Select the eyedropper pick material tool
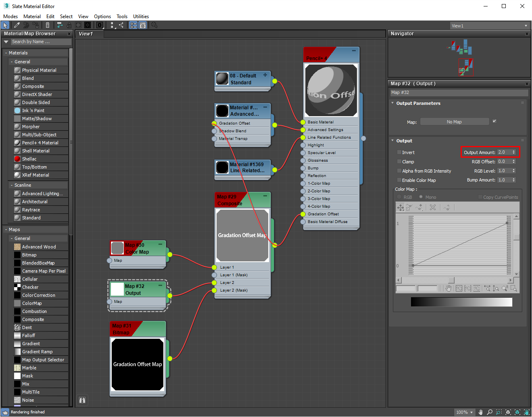Screen dimensions: 532x417 click(17, 25)
